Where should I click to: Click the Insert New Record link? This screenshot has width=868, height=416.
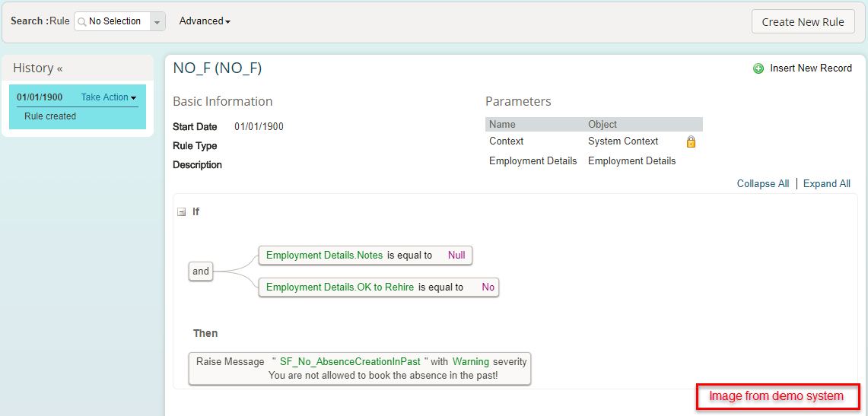tap(811, 68)
